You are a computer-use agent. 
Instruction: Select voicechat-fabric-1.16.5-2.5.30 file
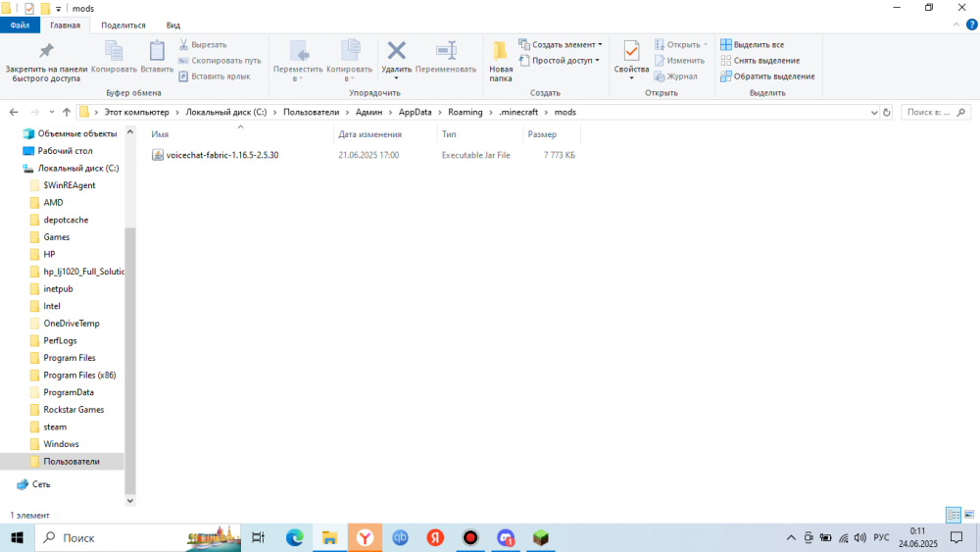point(221,155)
